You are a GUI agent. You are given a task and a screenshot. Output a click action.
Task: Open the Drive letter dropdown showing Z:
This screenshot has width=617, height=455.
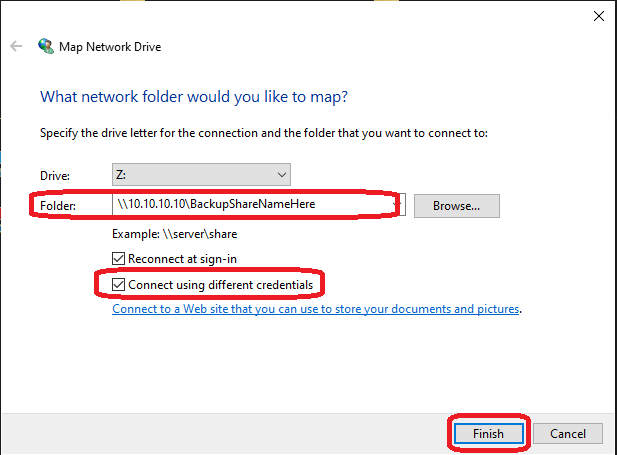201,175
